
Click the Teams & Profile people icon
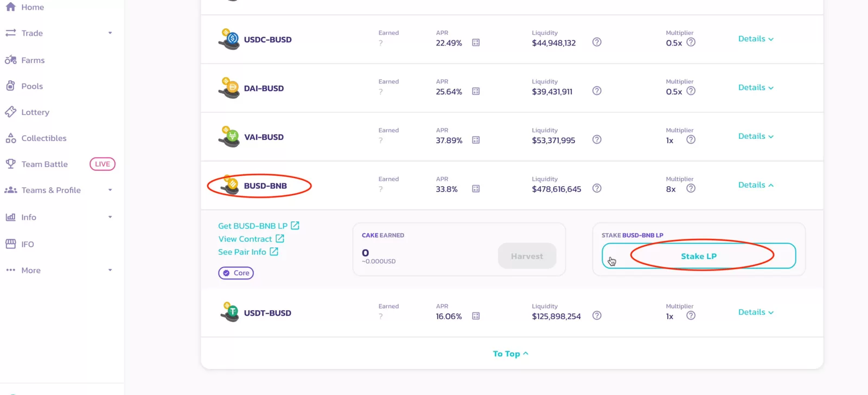click(10, 190)
